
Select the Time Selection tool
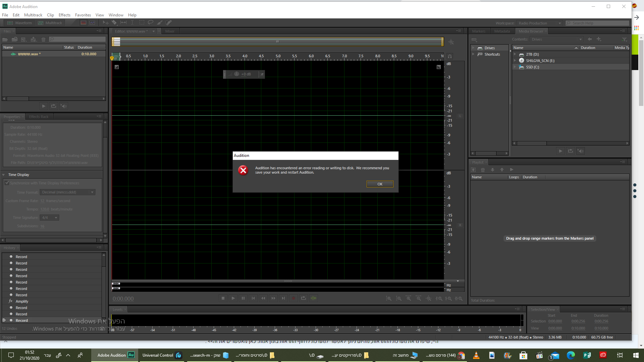[132, 23]
